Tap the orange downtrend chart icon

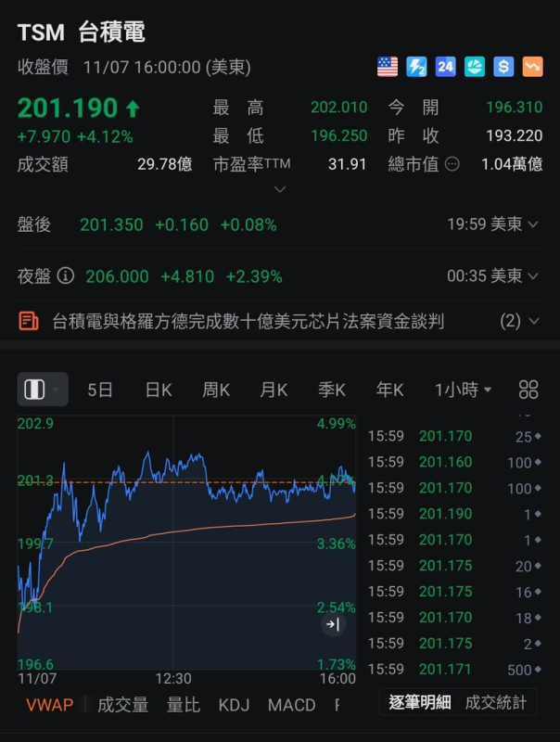tap(532, 67)
